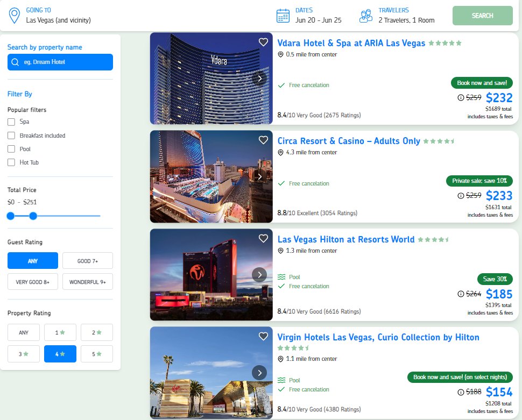Show next photo of Vdara Hotel
This screenshot has width=522, height=420.
259,79
